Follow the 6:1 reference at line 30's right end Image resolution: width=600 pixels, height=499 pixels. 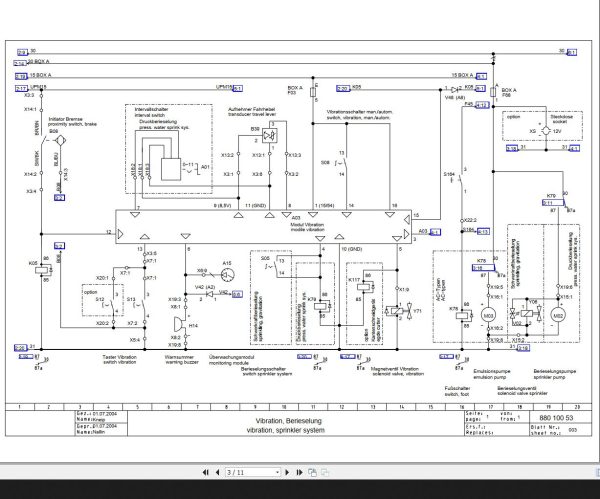572,52
